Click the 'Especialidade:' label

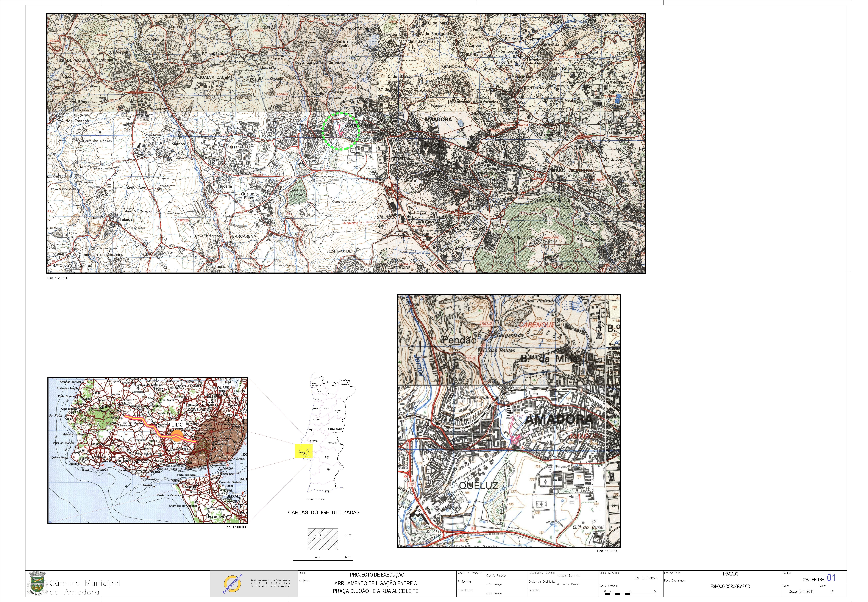[673, 573]
